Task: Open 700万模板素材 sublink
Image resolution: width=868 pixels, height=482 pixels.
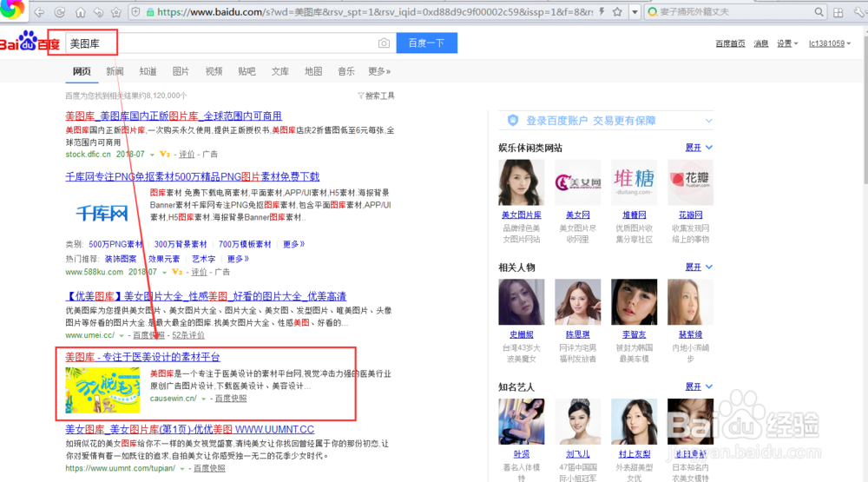Action: click(x=245, y=244)
